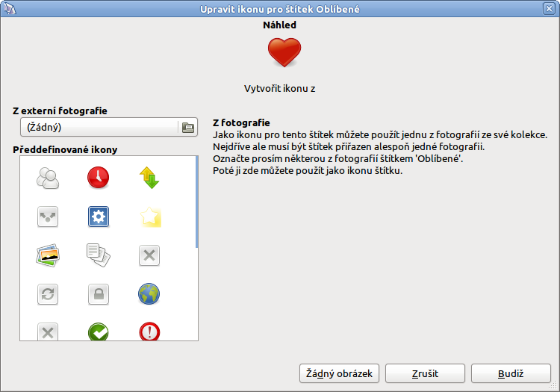The height and width of the screenshot is (392, 560).
Task: Select the gray share arrows icon
Action: [48, 217]
